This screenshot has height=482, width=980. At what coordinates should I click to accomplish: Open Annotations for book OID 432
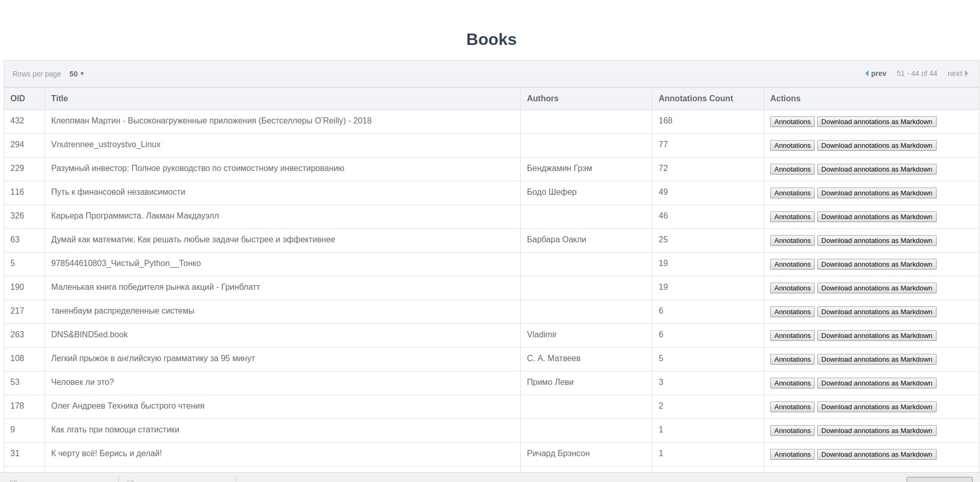point(792,122)
